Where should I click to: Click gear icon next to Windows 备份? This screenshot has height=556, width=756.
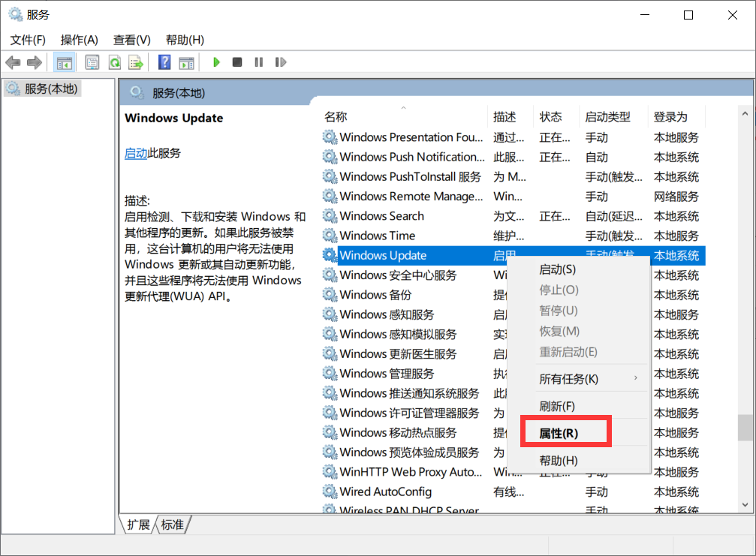coord(330,295)
